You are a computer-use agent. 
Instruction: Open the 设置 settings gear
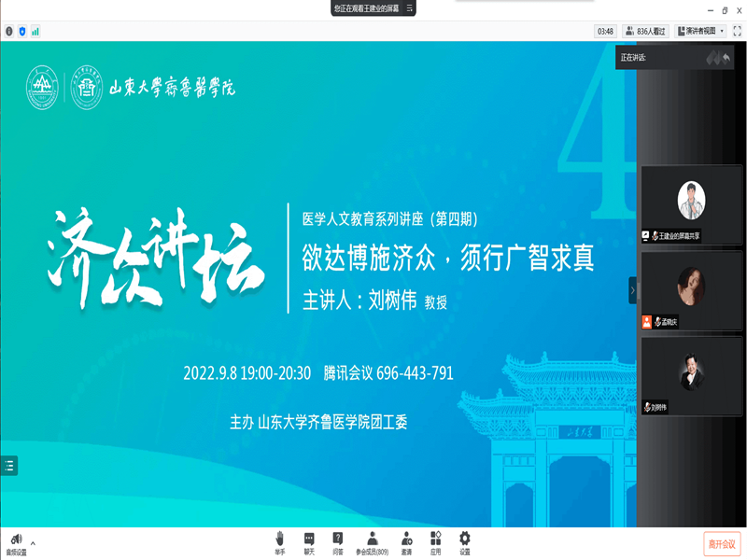pyautogui.click(x=464, y=542)
